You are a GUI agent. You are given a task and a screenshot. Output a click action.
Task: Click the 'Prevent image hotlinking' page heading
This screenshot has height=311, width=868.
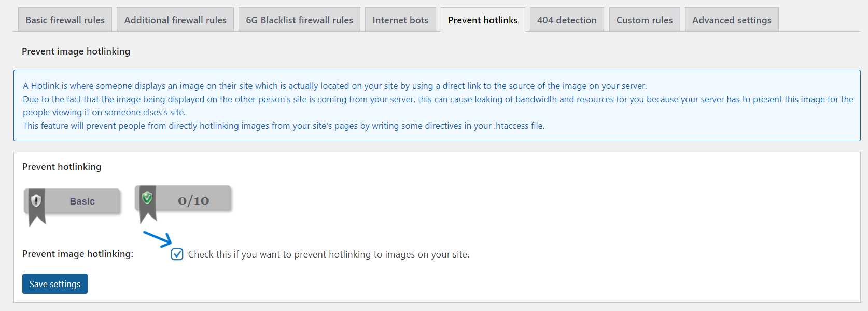(x=76, y=51)
